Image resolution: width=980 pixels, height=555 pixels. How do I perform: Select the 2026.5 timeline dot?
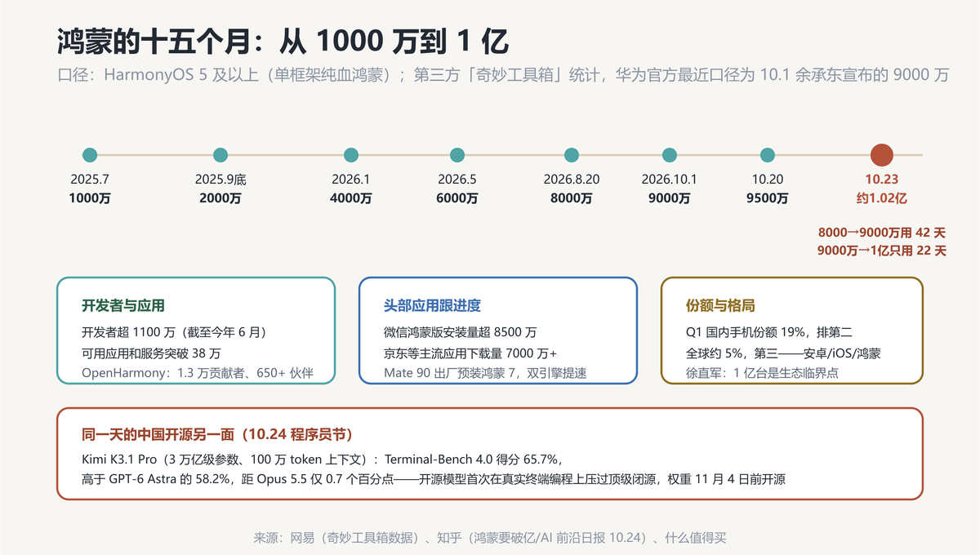[x=457, y=155]
